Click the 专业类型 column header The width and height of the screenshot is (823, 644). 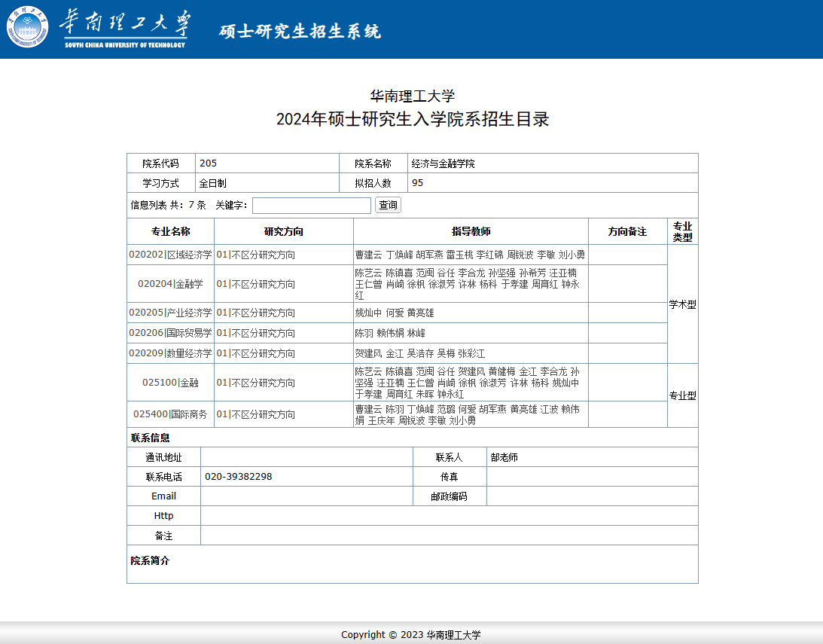point(682,231)
